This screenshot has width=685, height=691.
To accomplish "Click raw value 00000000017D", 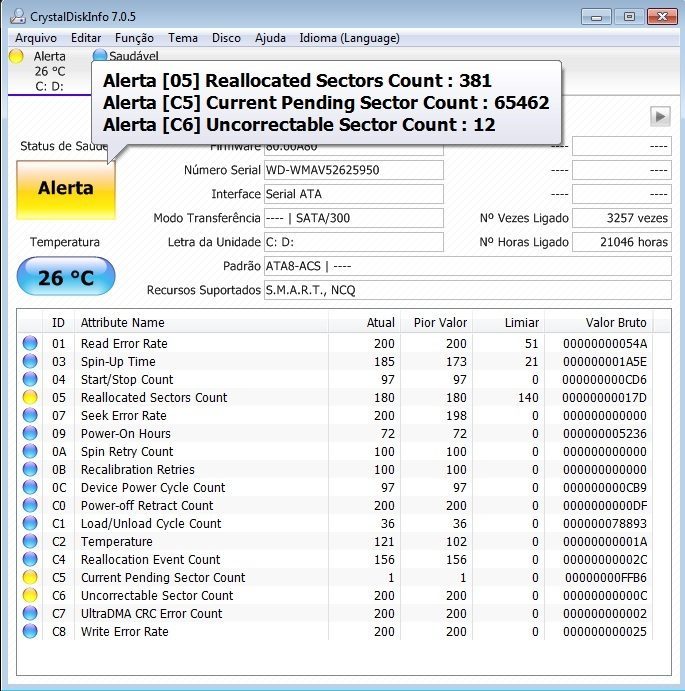I will 604,398.
